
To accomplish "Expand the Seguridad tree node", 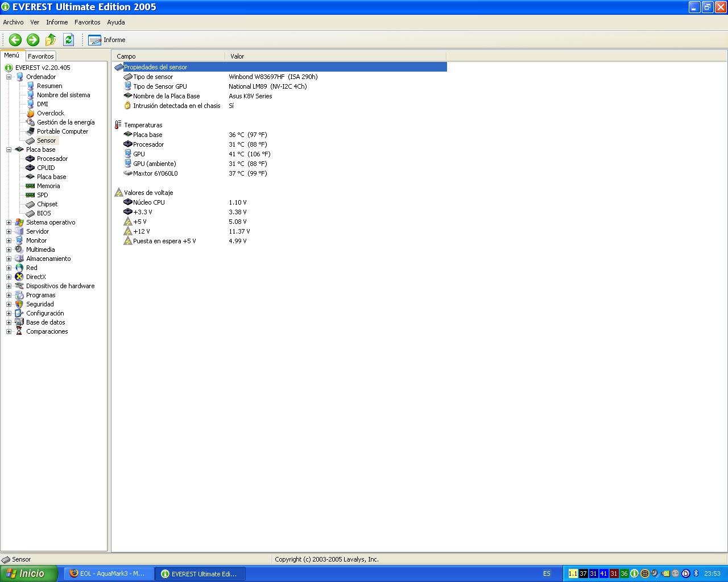I will tap(9, 304).
